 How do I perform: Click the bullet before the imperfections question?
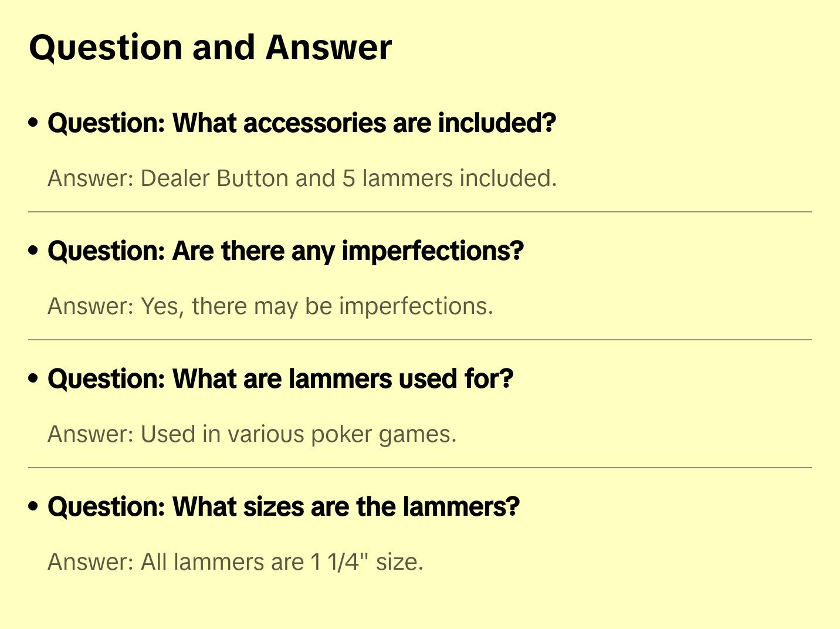pyautogui.click(x=33, y=251)
